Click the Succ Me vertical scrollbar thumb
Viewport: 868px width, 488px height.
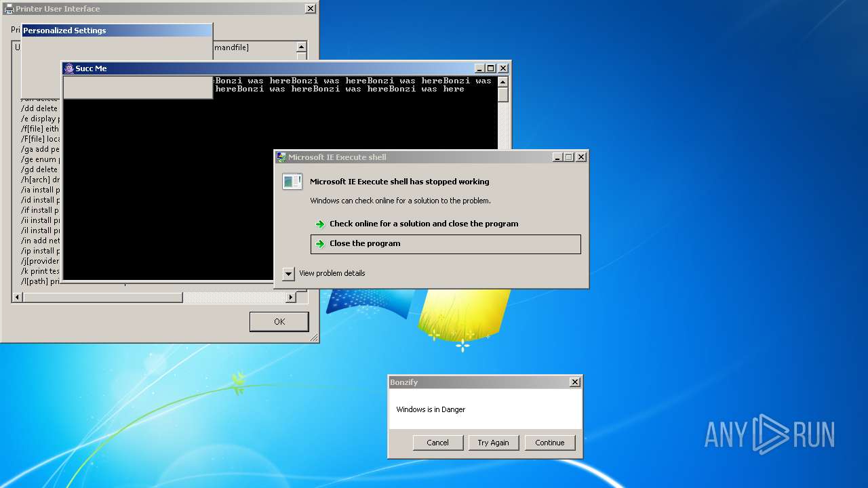coord(502,95)
